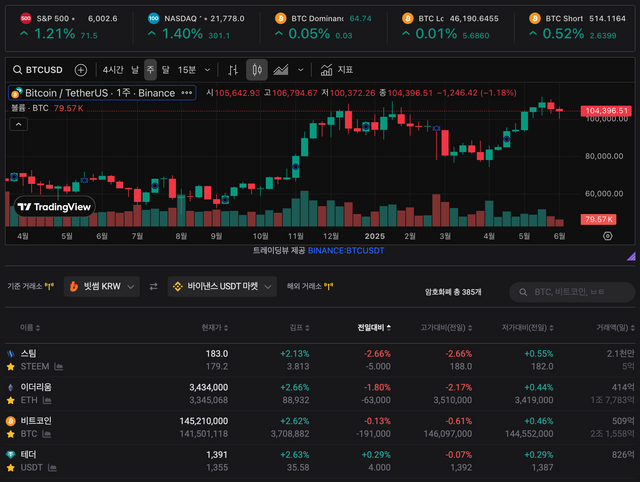
Task: Sort the table by 이름
Action: point(30,327)
